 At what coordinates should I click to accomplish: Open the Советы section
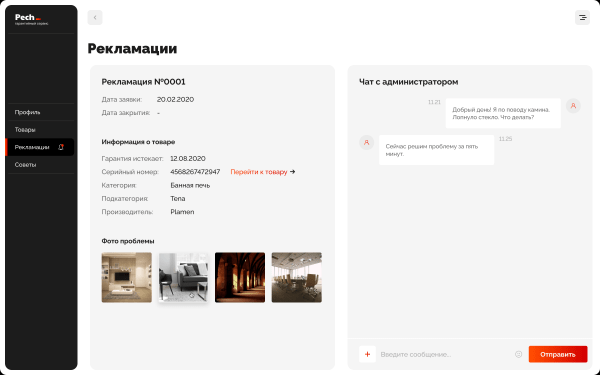click(25, 165)
